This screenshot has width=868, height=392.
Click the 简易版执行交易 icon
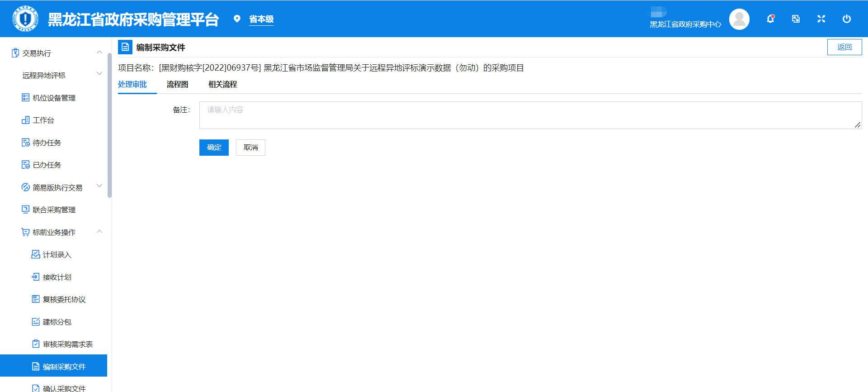click(26, 187)
